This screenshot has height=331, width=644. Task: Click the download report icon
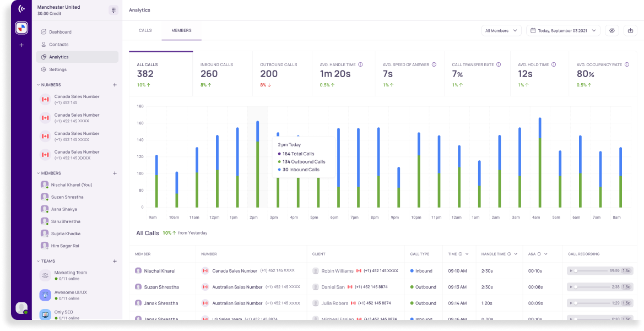coord(630,31)
